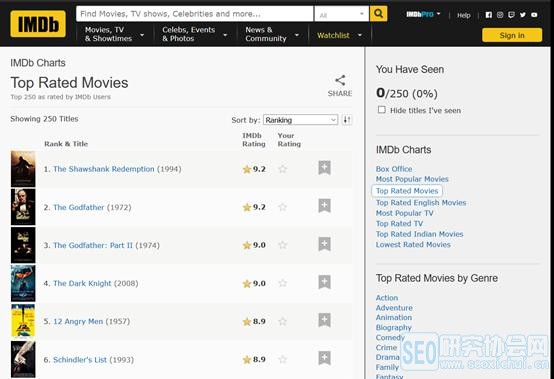This screenshot has width=554, height=379.
Task: Add The Dark Knight to watchlist
Action: coord(324,282)
